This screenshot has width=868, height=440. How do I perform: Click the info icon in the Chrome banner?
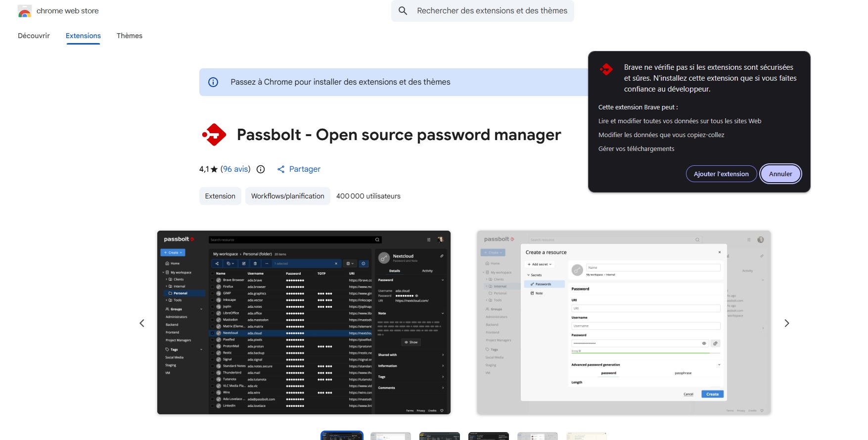(x=213, y=82)
